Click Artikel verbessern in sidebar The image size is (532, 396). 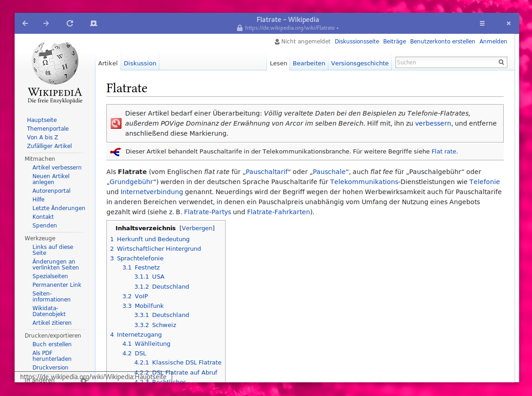click(x=57, y=167)
